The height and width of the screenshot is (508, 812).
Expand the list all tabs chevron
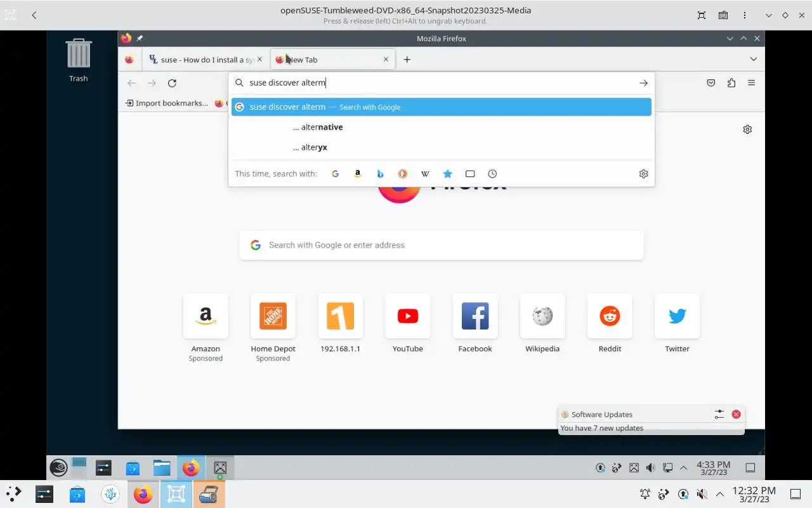[x=753, y=59]
